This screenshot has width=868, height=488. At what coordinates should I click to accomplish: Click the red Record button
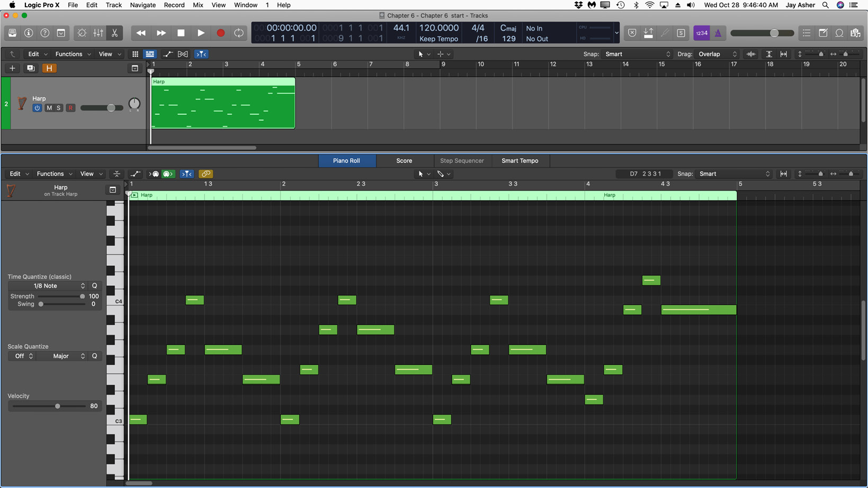coord(221,33)
